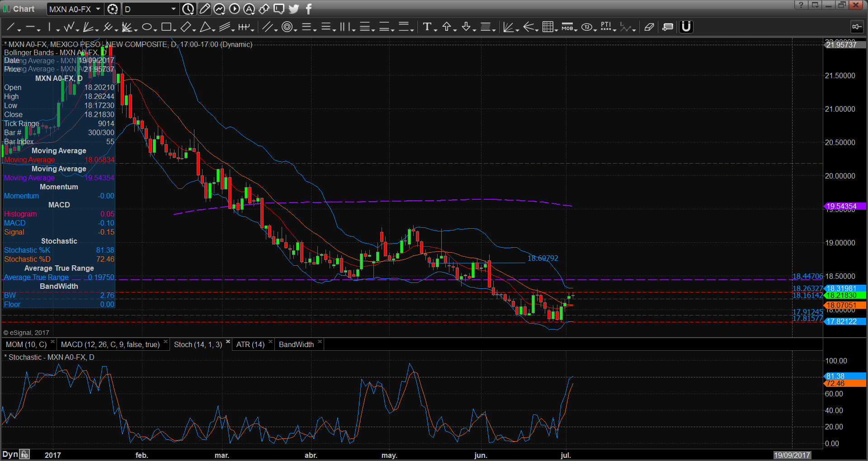Select the text annotation tool
This screenshot has height=461, width=868.
pyautogui.click(x=427, y=27)
